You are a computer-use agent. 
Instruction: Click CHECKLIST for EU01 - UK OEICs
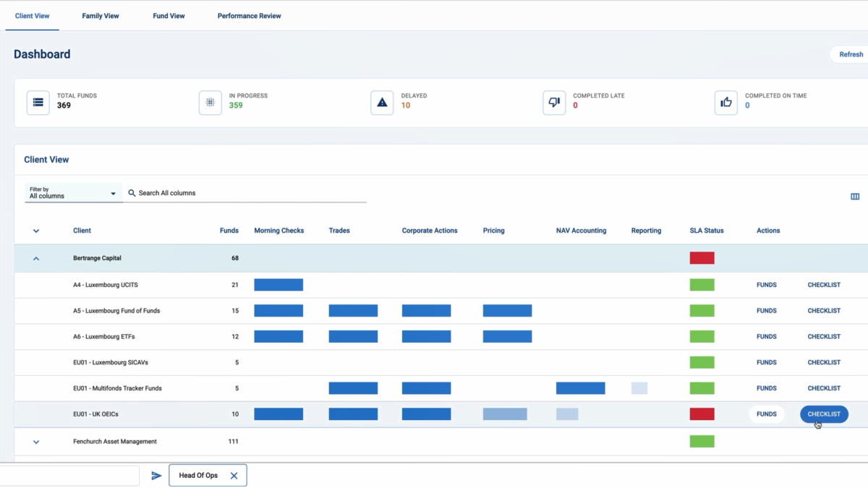824,414
